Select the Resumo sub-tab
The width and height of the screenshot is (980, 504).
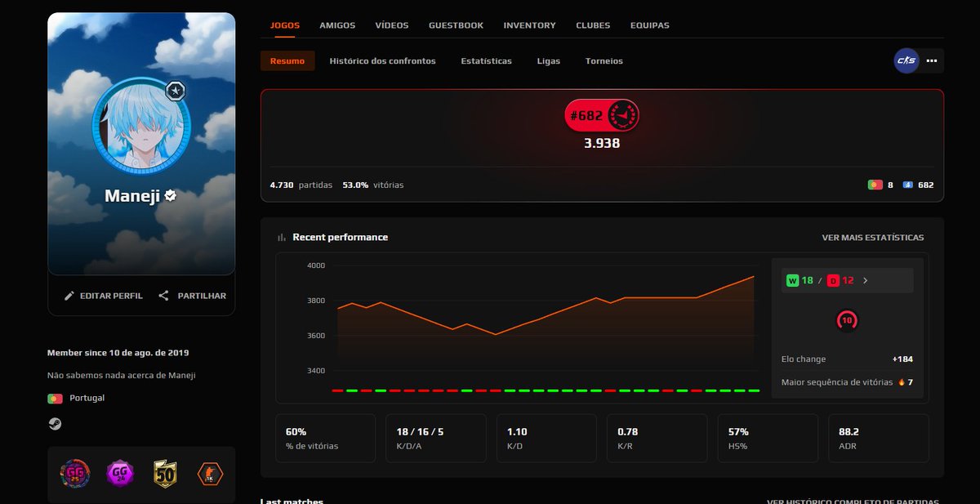tap(287, 60)
